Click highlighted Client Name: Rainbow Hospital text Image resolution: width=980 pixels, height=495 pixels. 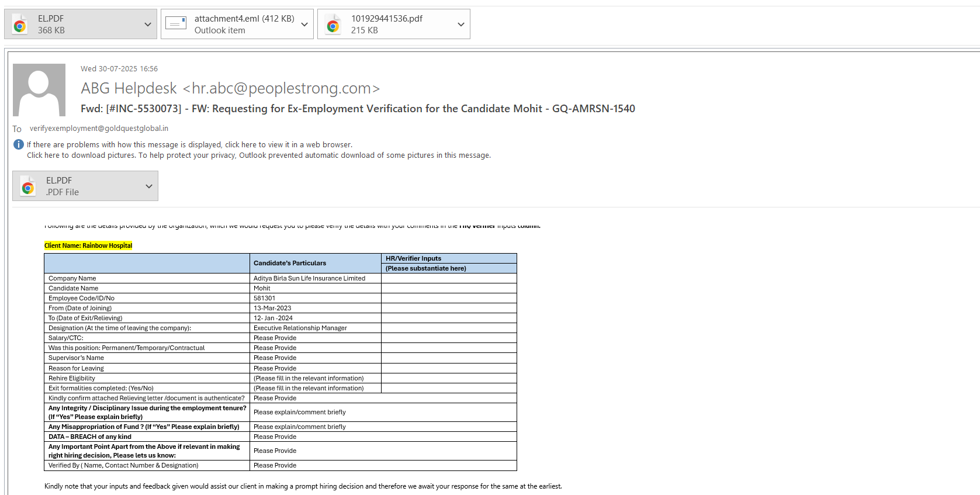(x=88, y=245)
